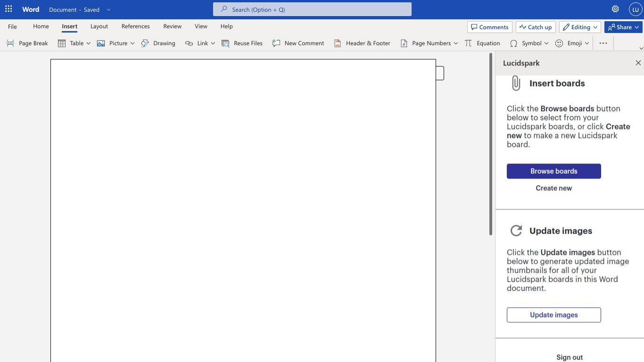Open the Review tab

click(173, 26)
